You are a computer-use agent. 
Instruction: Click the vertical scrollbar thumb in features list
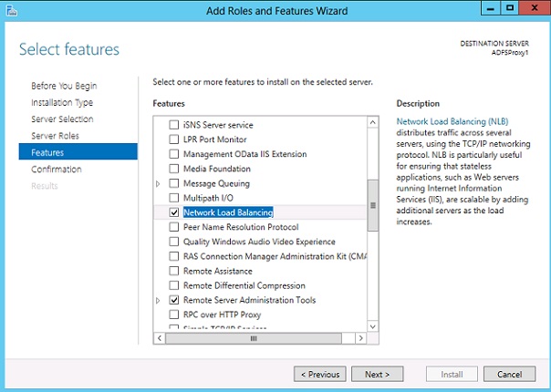(373, 205)
